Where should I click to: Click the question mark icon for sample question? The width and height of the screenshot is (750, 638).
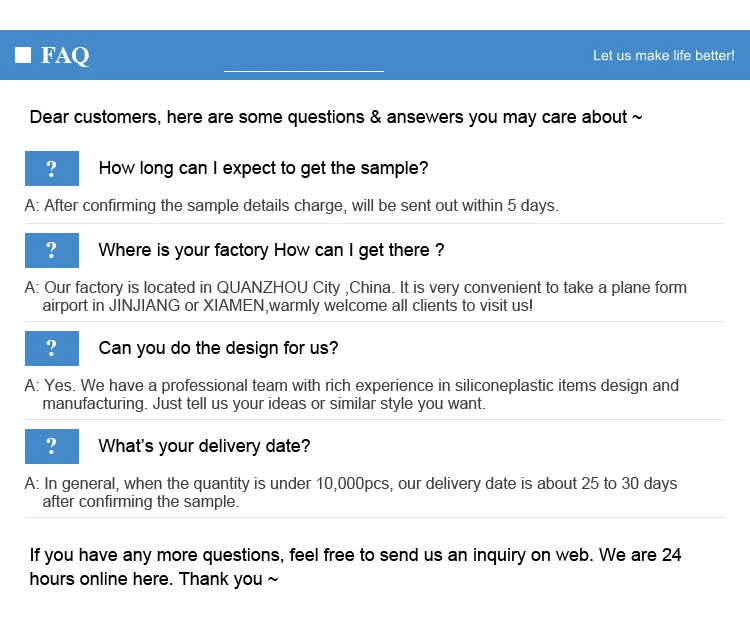click(x=51, y=168)
